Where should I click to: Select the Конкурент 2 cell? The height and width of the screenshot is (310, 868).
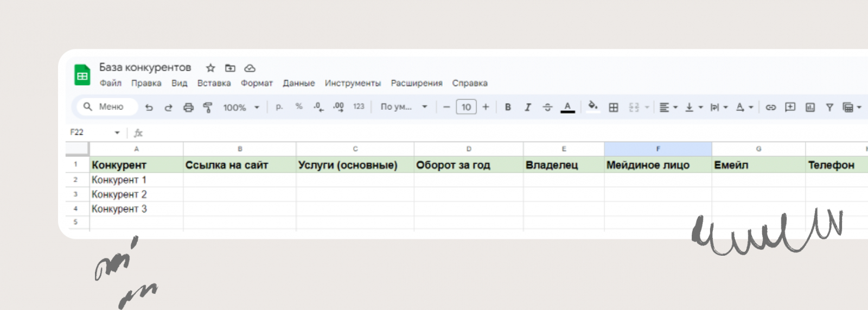136,194
